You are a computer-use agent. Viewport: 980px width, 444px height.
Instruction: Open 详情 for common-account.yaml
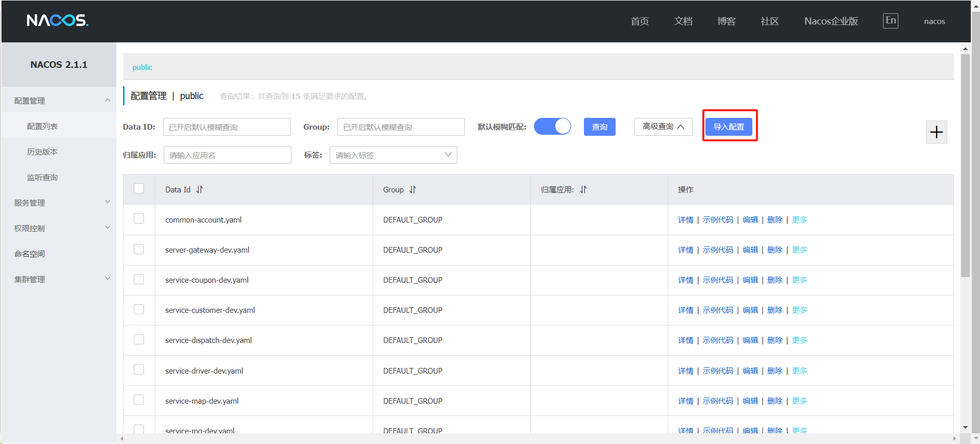click(685, 220)
